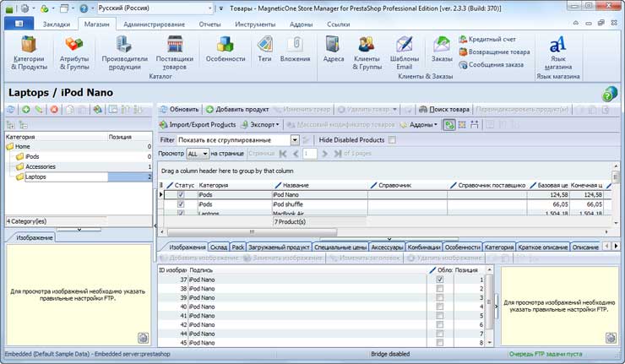Open the Комбинации detail tab

pos(424,247)
